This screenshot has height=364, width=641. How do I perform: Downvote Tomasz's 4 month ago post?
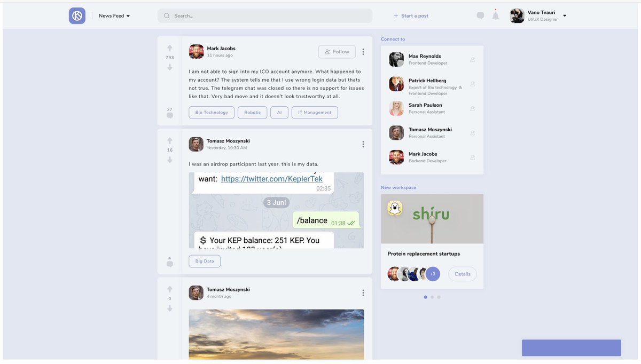170,308
